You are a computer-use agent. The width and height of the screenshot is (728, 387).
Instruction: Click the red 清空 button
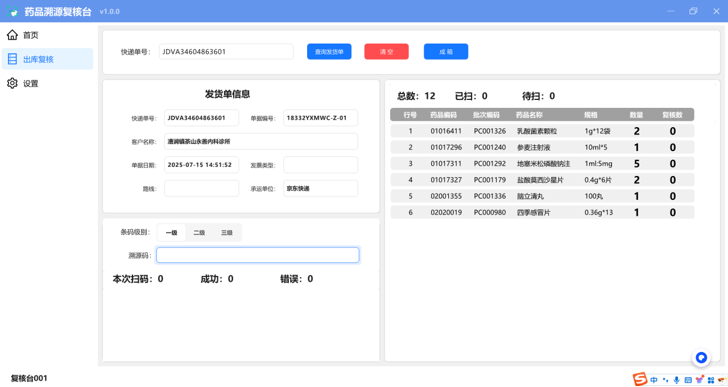[386, 52]
